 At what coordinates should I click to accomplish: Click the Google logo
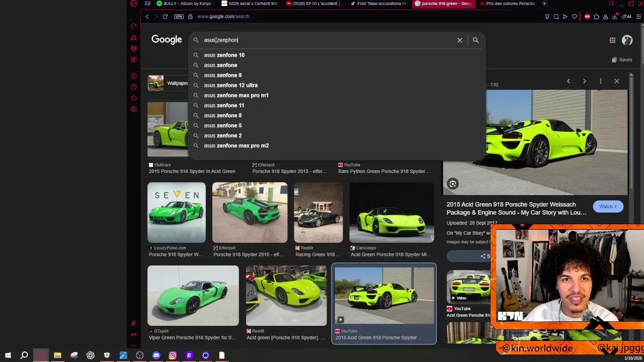[167, 40]
